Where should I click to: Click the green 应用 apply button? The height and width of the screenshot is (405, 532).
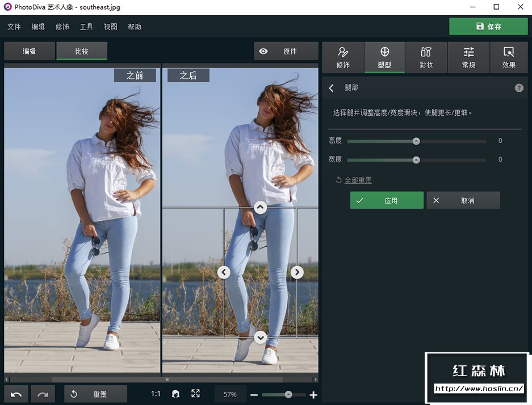[x=387, y=200]
